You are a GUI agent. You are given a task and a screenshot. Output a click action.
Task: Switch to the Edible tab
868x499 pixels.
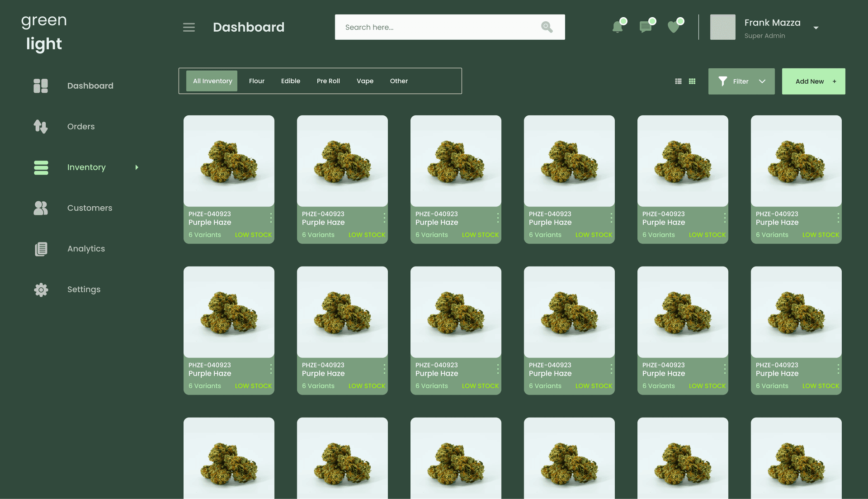[291, 81]
